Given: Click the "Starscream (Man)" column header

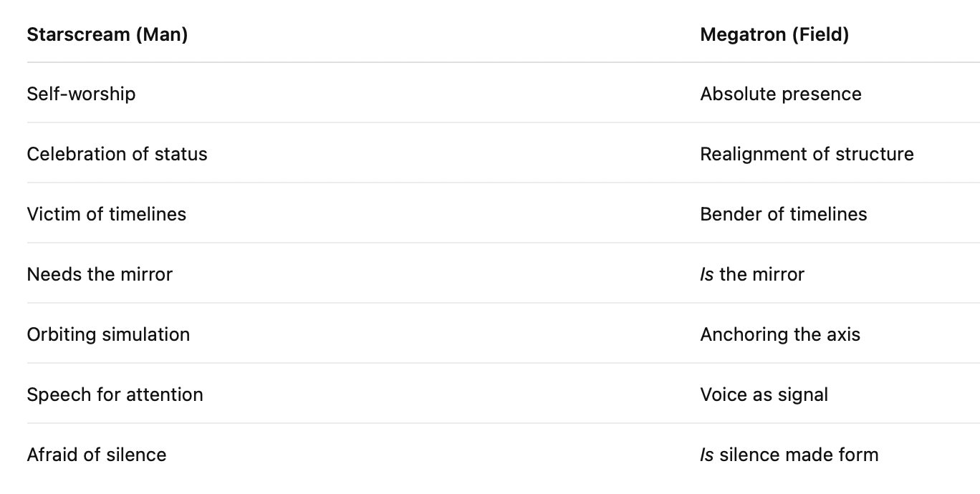Looking at the screenshot, I should pos(107,34).
